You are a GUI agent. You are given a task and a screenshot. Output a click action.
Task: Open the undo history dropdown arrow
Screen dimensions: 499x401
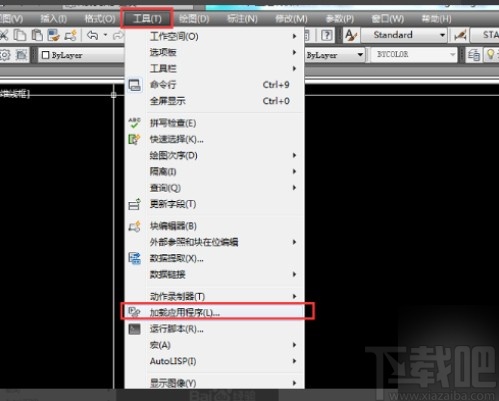click(x=105, y=35)
